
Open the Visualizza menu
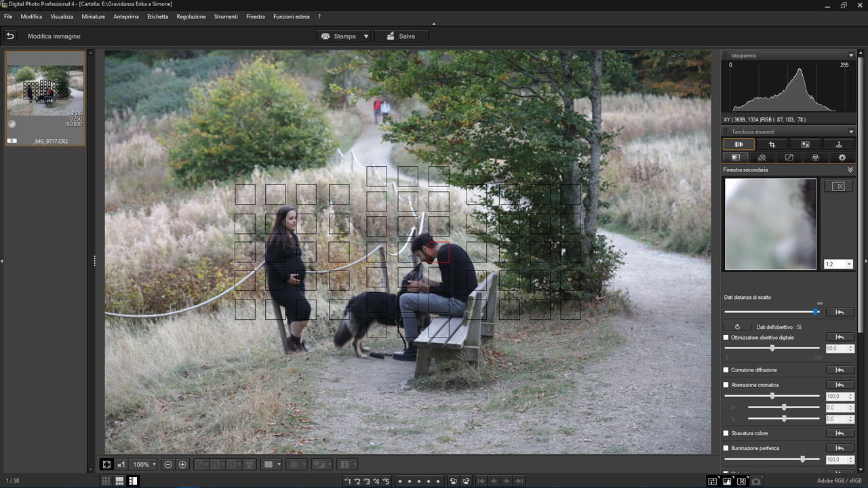[x=62, y=16]
